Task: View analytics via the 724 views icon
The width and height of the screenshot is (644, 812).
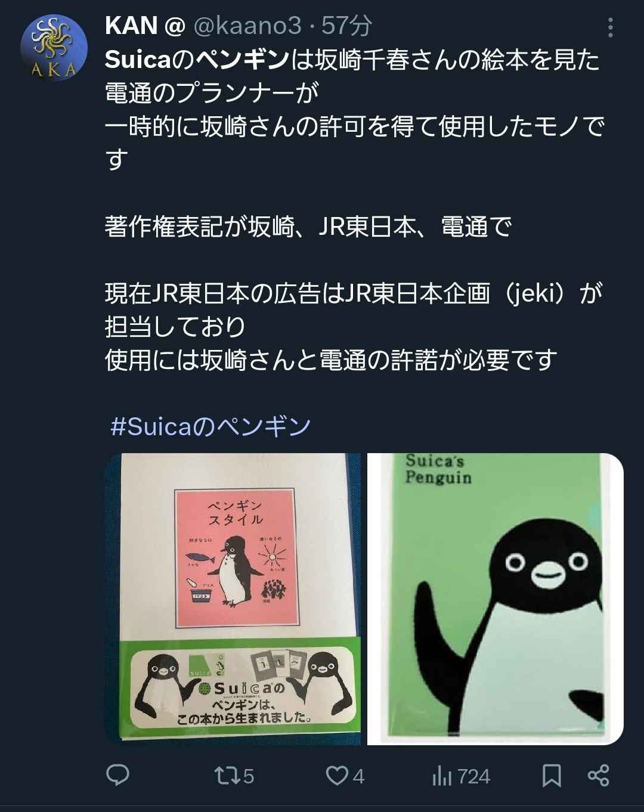Action: click(442, 776)
